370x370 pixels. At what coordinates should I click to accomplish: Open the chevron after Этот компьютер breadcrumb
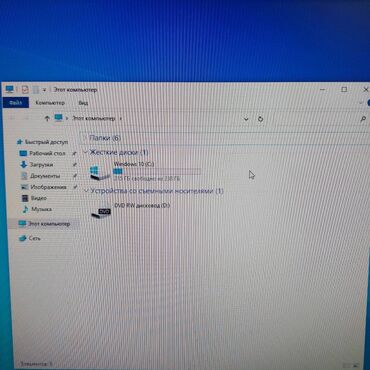point(120,119)
